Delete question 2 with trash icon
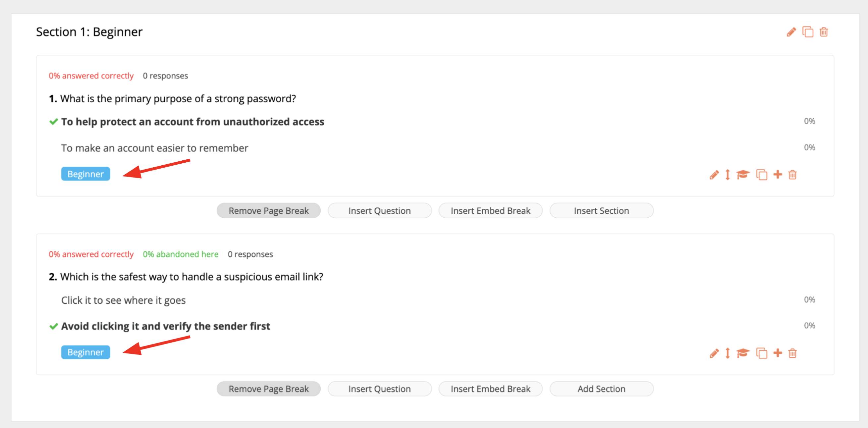Screen dimensions: 868x428 792,353
